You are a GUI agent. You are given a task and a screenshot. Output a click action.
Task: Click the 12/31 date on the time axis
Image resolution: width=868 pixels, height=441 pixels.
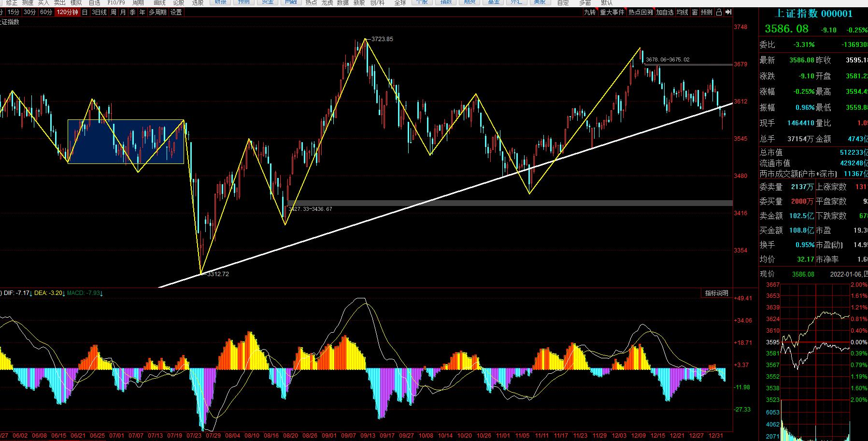pos(715,436)
